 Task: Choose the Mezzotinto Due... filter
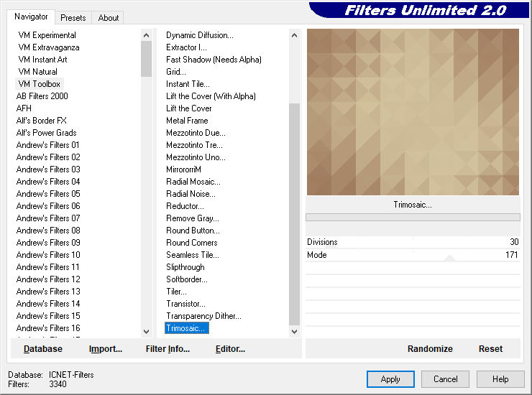[196, 133]
